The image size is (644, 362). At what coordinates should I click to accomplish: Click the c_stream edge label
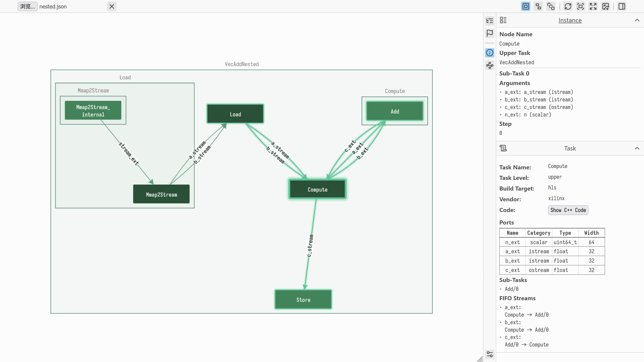pyautogui.click(x=310, y=246)
